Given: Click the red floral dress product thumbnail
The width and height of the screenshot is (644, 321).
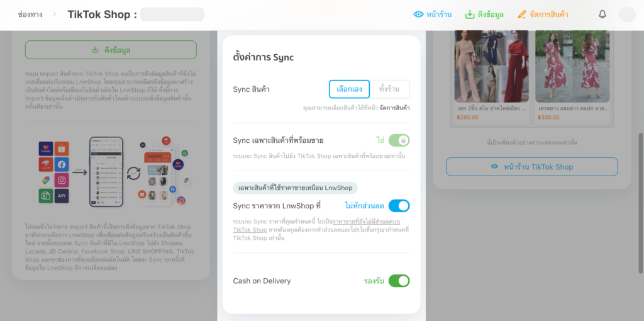Looking at the screenshot, I should click(x=572, y=67).
